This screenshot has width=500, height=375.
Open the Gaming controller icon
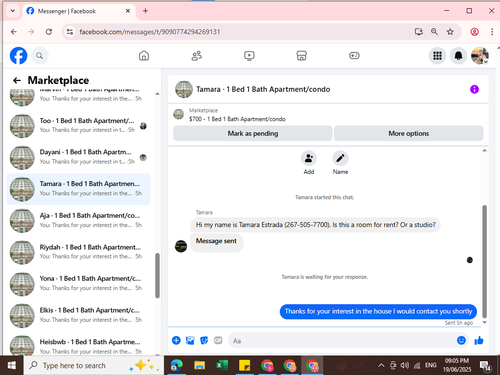354,56
